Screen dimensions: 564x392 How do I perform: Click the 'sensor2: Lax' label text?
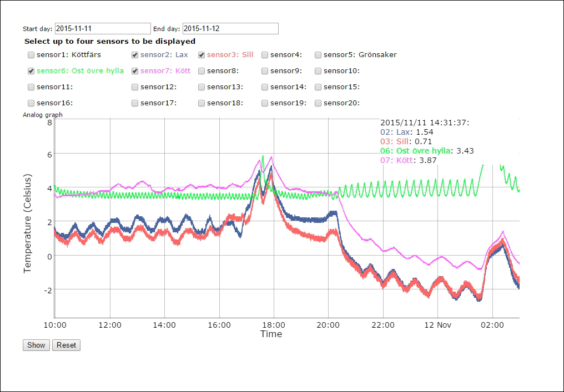[164, 55]
